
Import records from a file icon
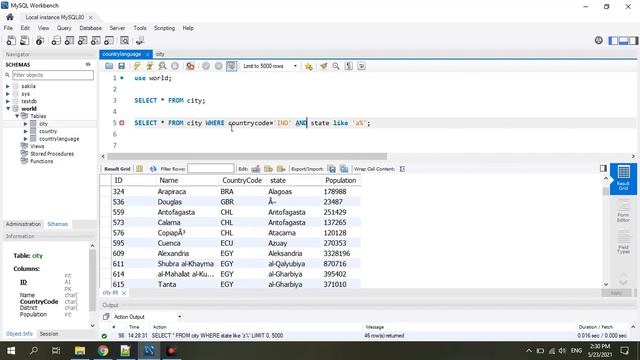[344, 169]
